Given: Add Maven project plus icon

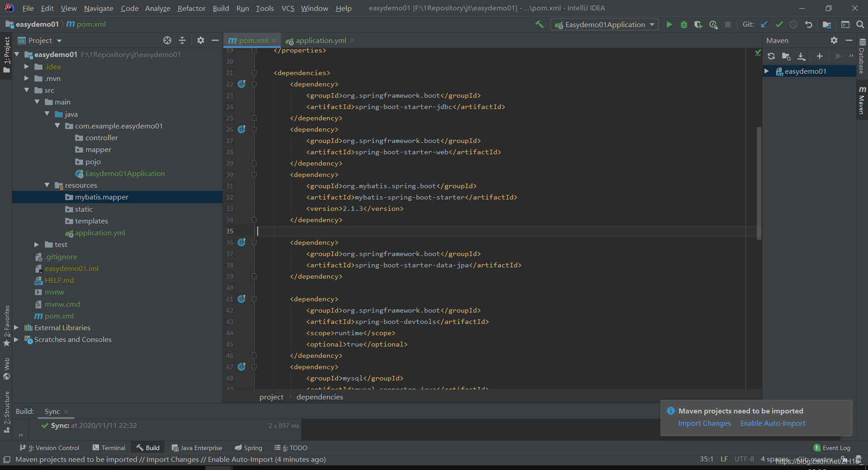Looking at the screenshot, I should [819, 56].
